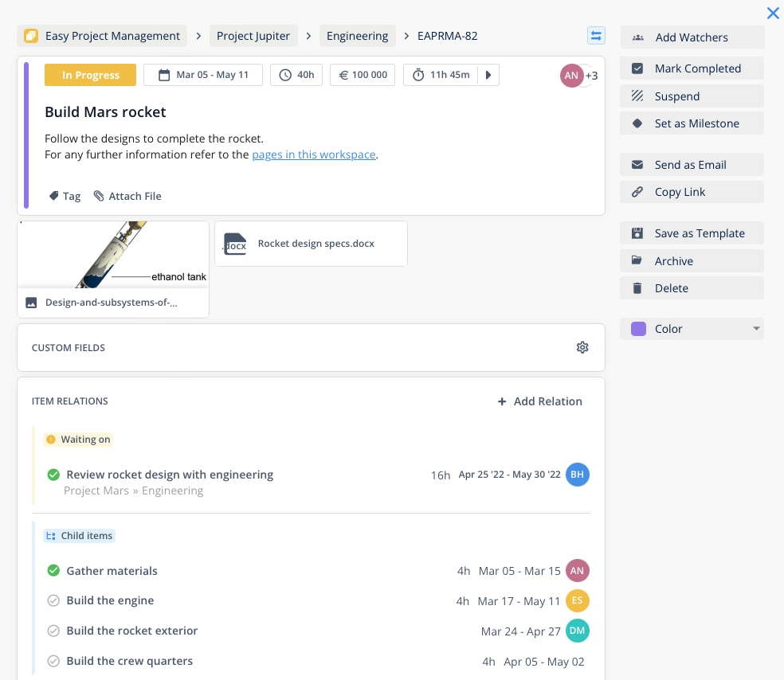Screen dimensions: 784x680
Task: Click the Apr 05 - May 02 date range
Action: [x=544, y=662]
